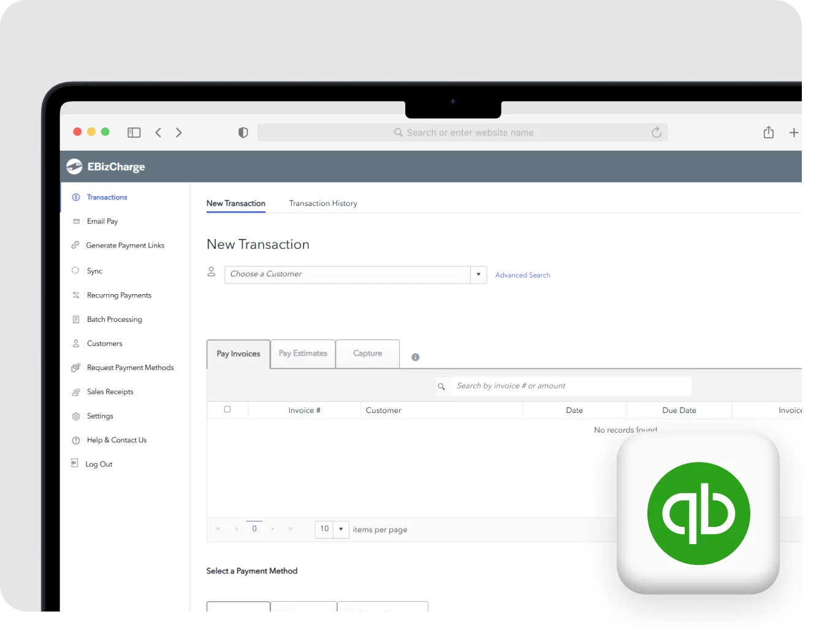819x644 pixels.
Task: Click the EBizCharge logo icon
Action: pos(74,167)
